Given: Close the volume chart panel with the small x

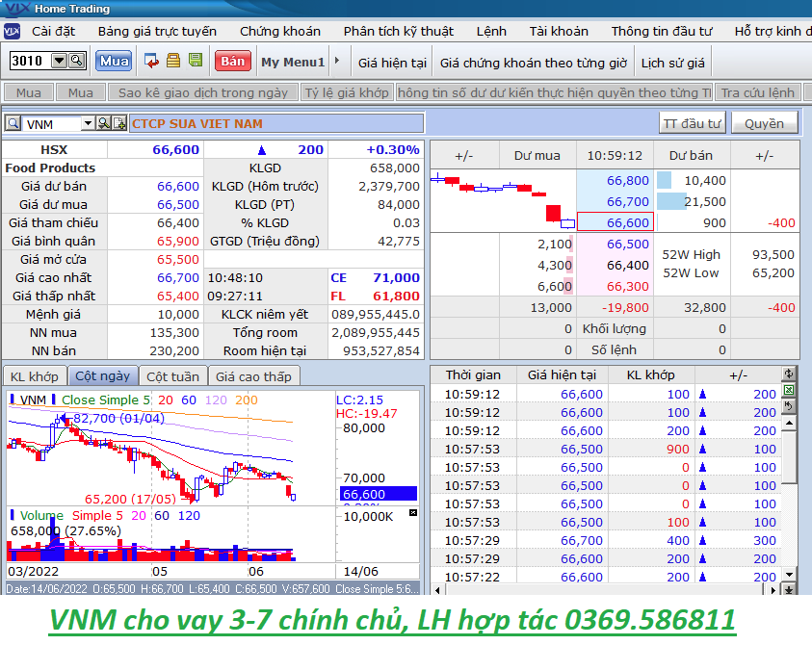Looking at the screenshot, I should 412,512.
